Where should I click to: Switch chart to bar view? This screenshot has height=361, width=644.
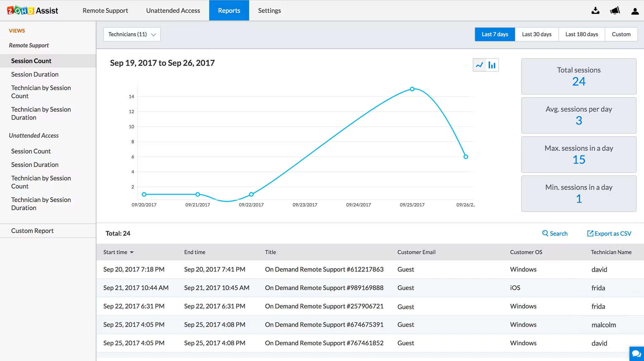tap(492, 64)
